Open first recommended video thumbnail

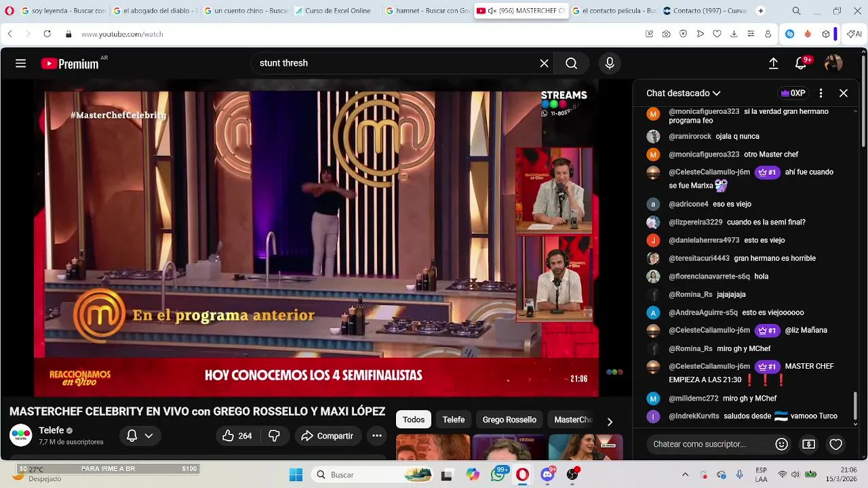pos(433,448)
